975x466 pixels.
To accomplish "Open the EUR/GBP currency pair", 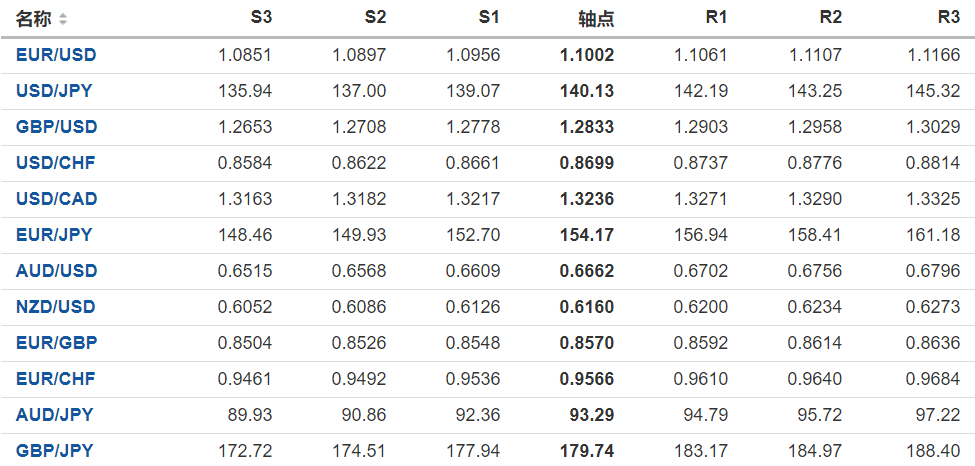I will tap(56, 343).
